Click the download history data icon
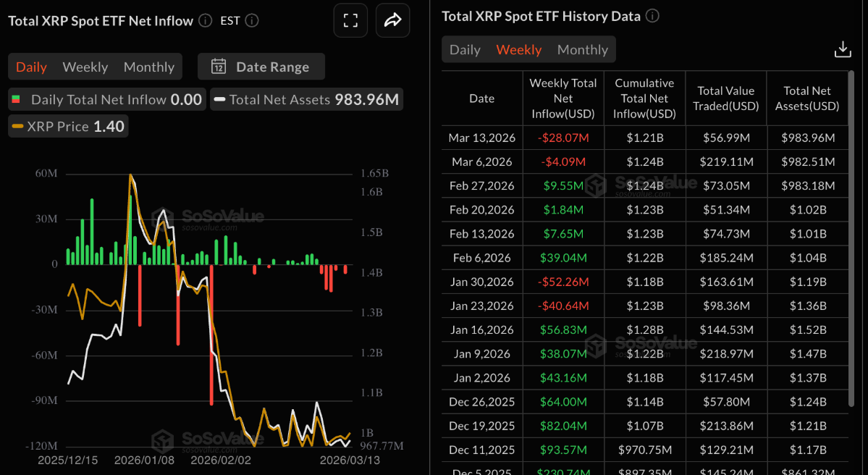This screenshot has width=868, height=475. [x=842, y=49]
